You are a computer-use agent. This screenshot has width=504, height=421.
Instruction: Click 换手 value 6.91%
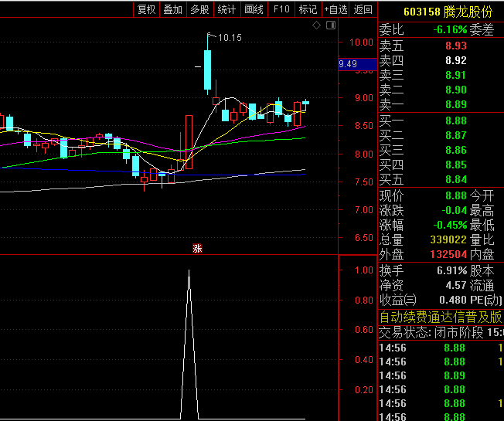[x=452, y=270]
